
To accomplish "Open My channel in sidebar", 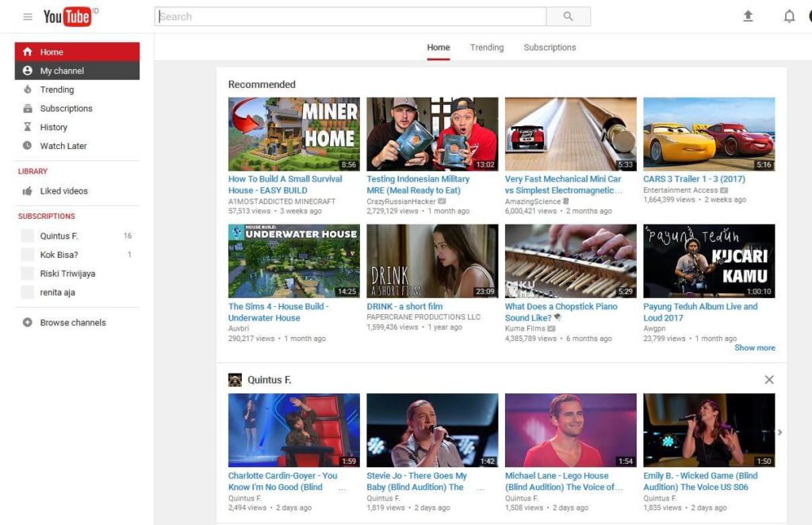I will pyautogui.click(x=77, y=71).
